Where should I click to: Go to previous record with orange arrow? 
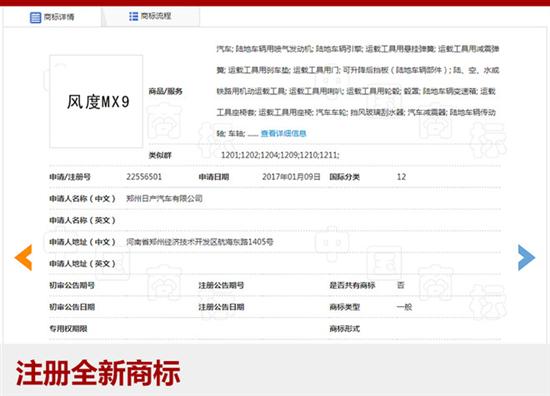[24, 257]
